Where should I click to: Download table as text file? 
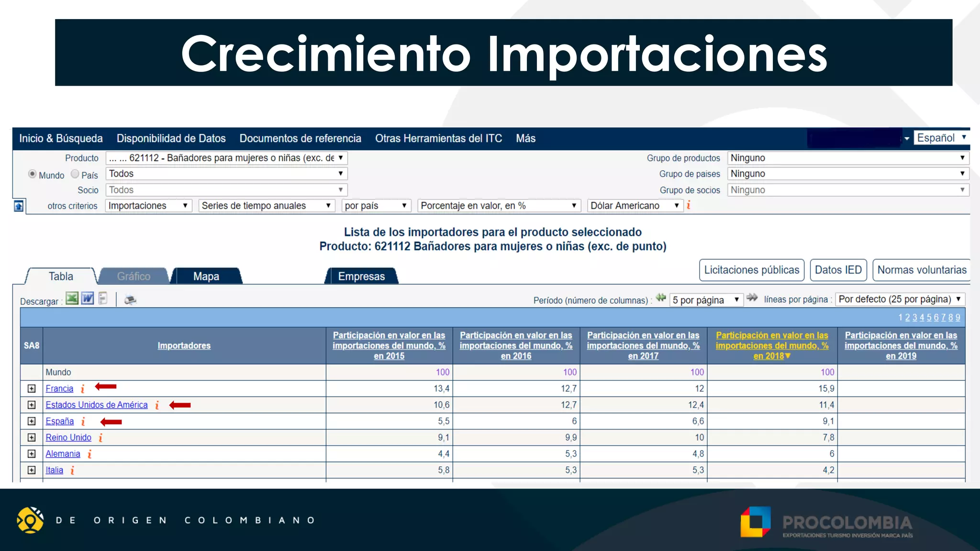103,299
